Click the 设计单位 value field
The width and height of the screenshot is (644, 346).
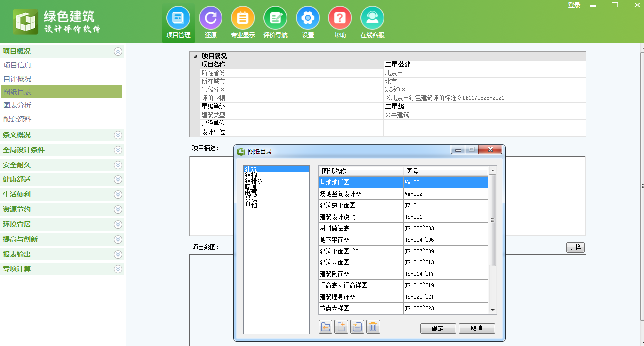coord(484,132)
